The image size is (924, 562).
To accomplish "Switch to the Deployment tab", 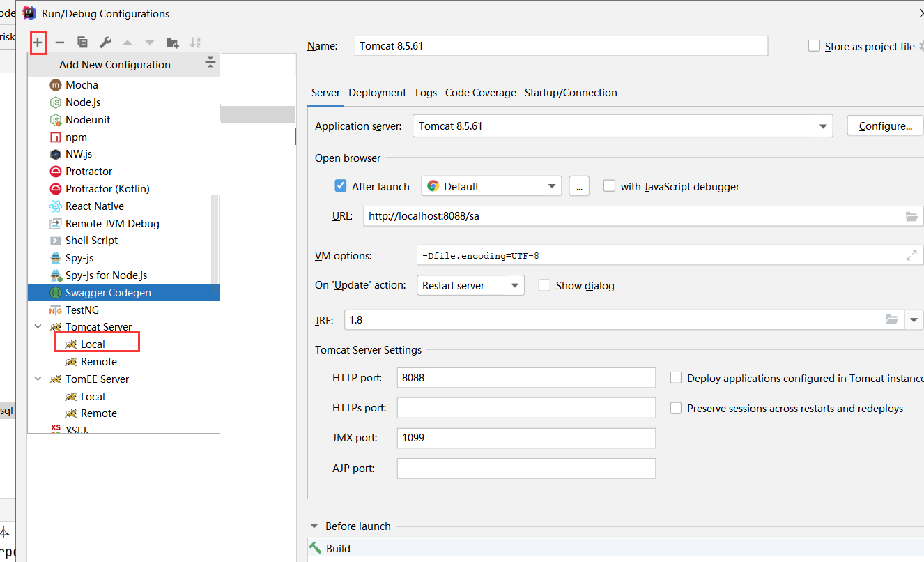I will (x=377, y=92).
